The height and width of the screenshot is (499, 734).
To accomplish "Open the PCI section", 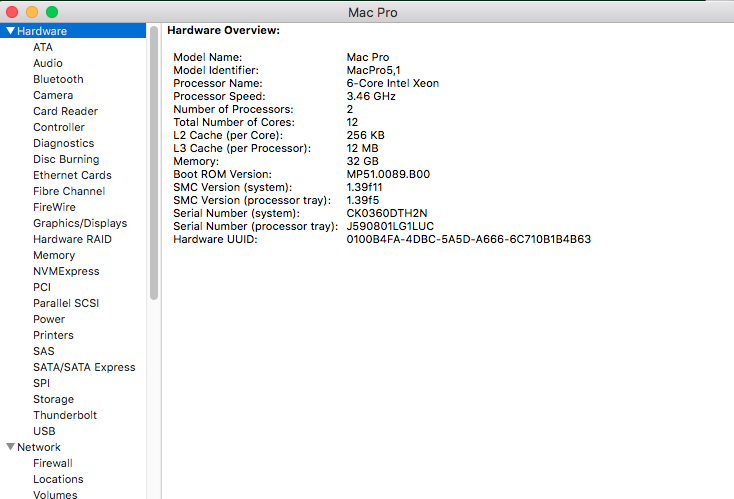I will 42,287.
